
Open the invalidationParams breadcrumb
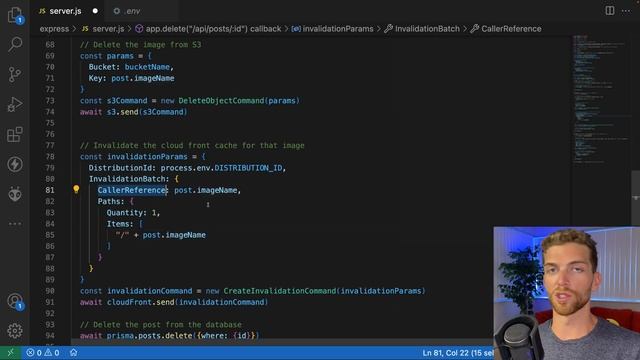click(333, 29)
